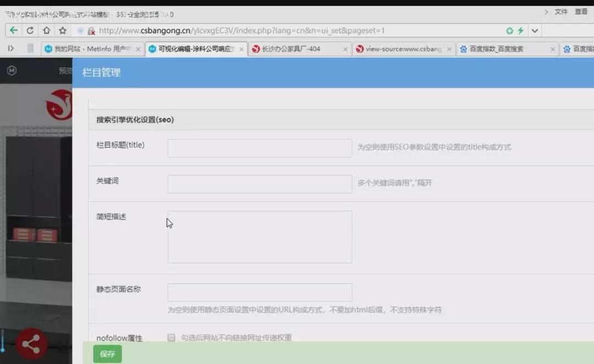594x364 pixels.
Task: Click the MetInfo logo in the sidebar
Action: coord(12,70)
